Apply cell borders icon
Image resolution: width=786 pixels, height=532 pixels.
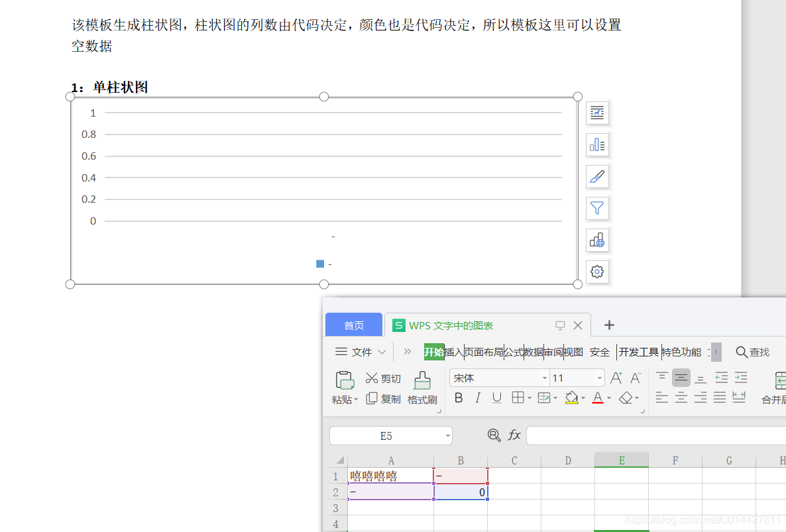(518, 398)
